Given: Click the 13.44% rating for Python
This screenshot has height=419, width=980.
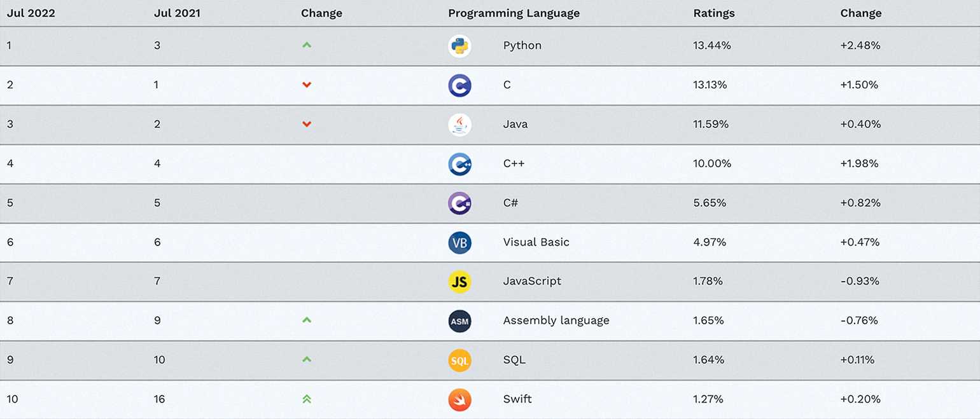Looking at the screenshot, I should coord(712,46).
